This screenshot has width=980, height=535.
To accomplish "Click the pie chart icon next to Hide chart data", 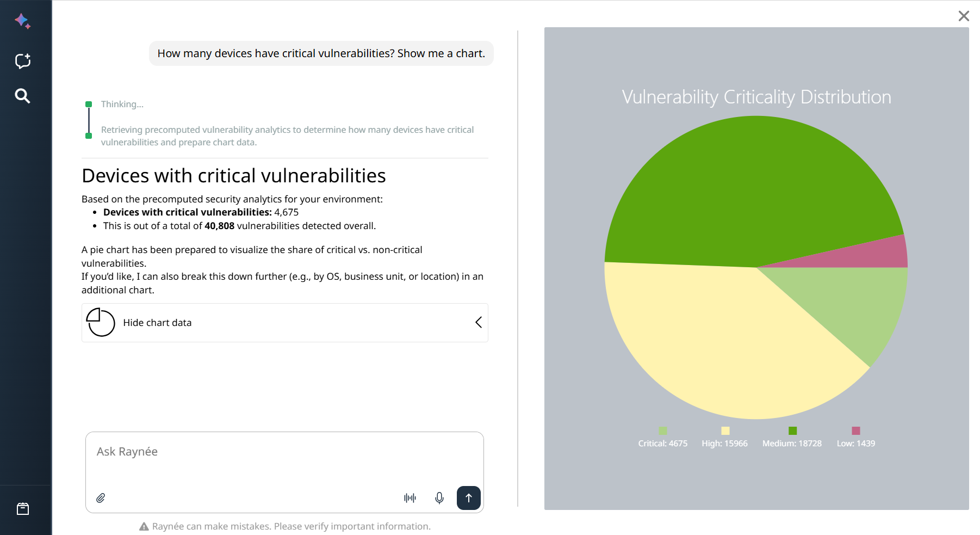I will (101, 322).
